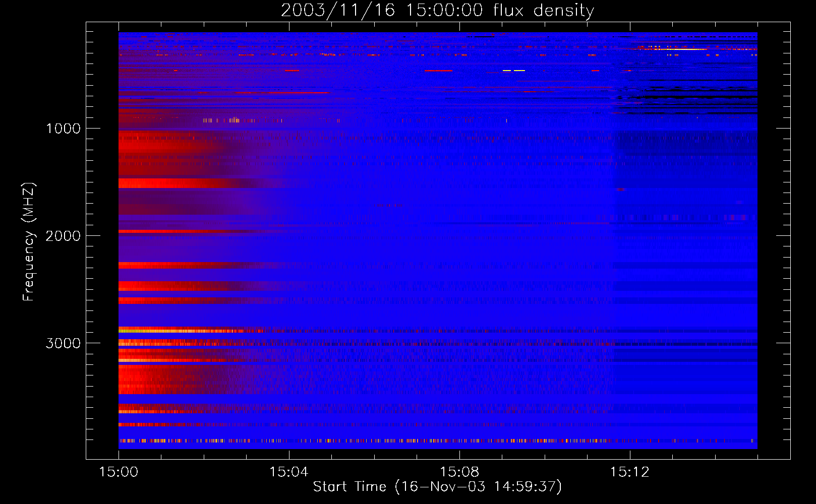
Task: Click the 'Frequency (MHZ)' axis label
Action: click(x=29, y=241)
